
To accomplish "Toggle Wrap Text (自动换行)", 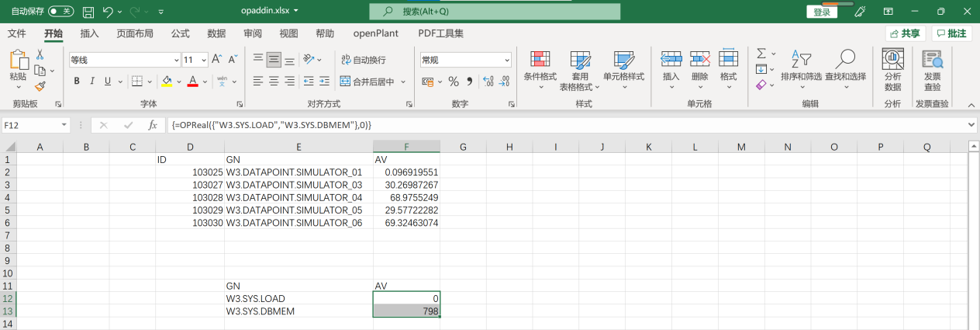I will coord(363,60).
